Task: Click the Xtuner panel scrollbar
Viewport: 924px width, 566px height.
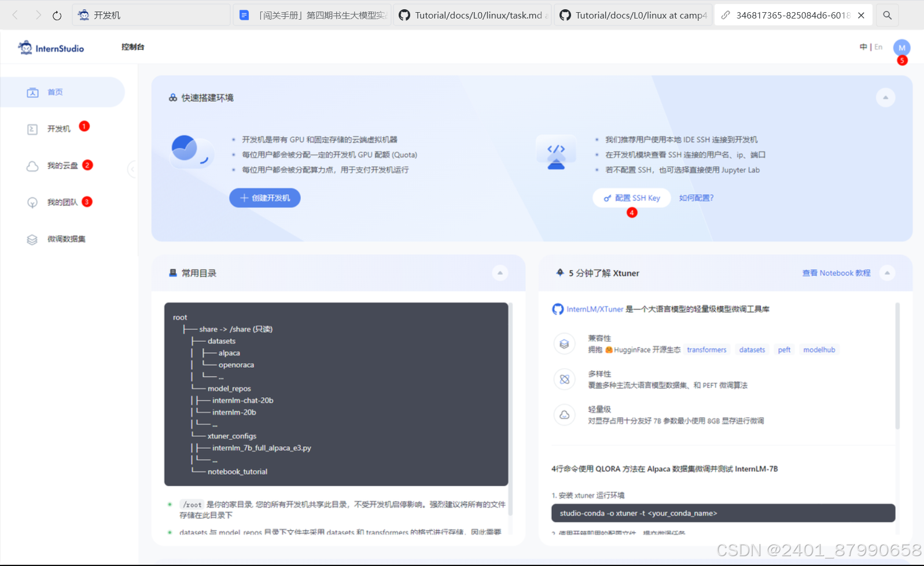Action: click(x=897, y=365)
